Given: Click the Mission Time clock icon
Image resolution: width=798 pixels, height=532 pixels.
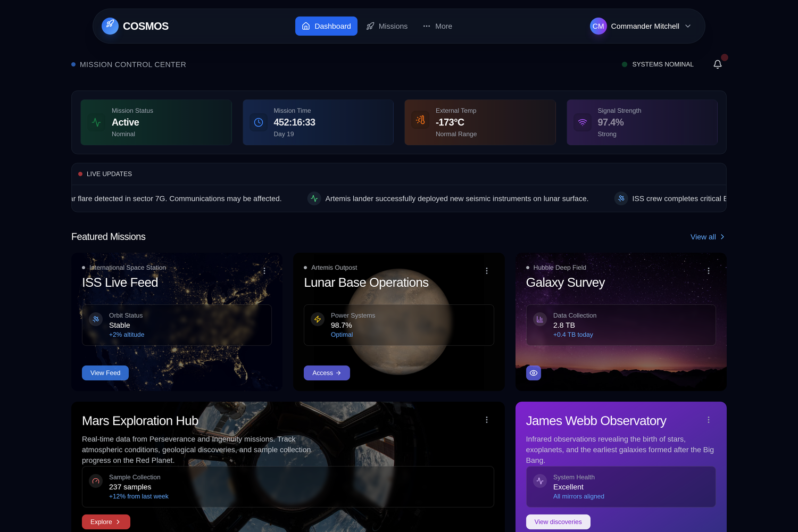Looking at the screenshot, I should coord(259,122).
